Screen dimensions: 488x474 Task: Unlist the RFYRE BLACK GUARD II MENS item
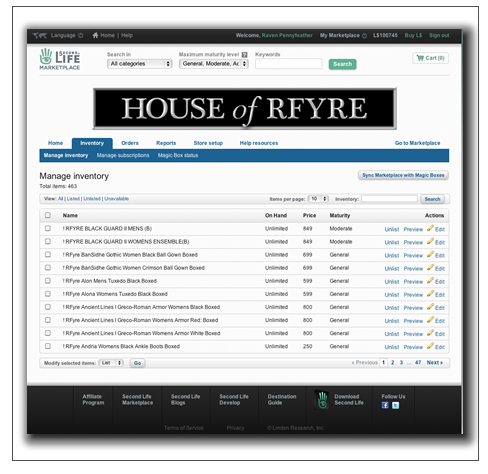tap(392, 229)
